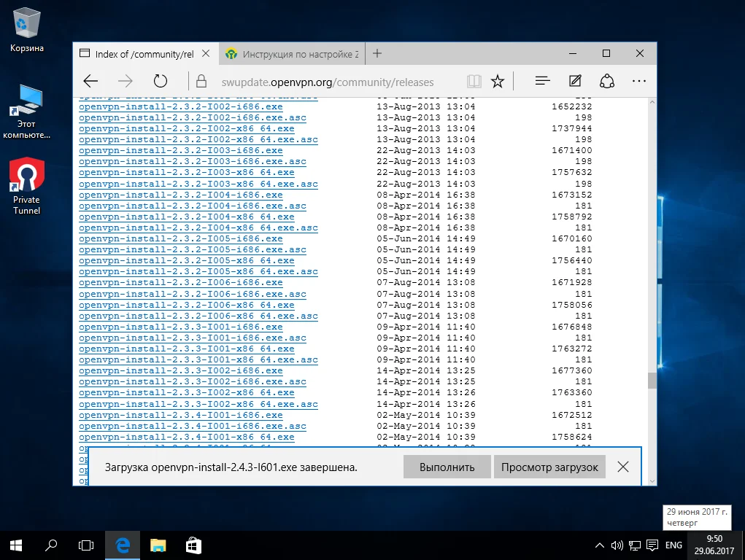The width and height of the screenshot is (745, 560).
Task: Click Выполнить to run download
Action: (447, 467)
